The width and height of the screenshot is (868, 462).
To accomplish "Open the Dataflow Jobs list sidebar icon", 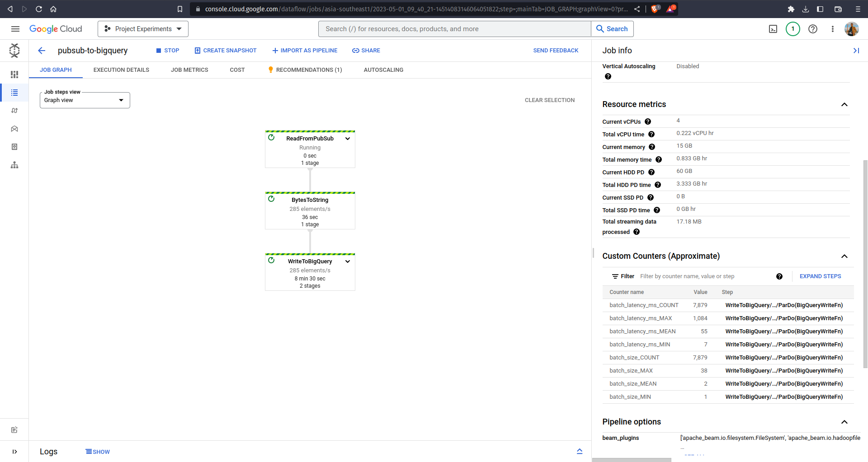I will [x=14, y=93].
